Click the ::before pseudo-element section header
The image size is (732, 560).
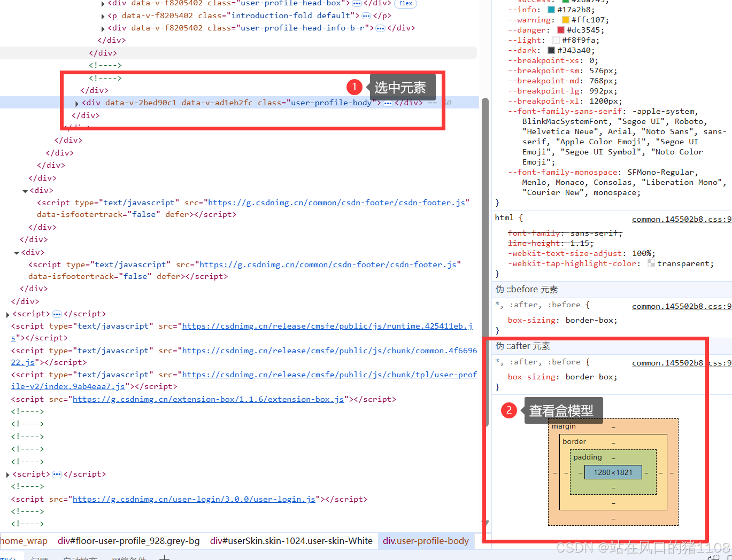[x=612, y=289]
